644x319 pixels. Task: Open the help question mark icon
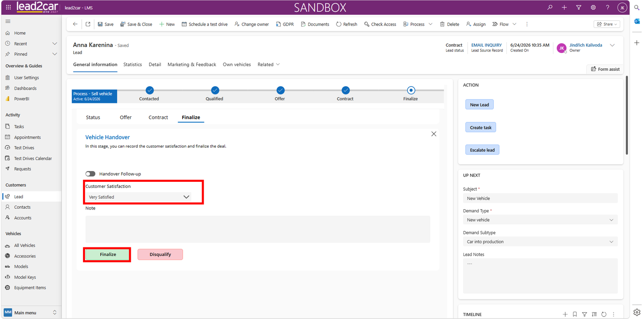(x=608, y=7)
